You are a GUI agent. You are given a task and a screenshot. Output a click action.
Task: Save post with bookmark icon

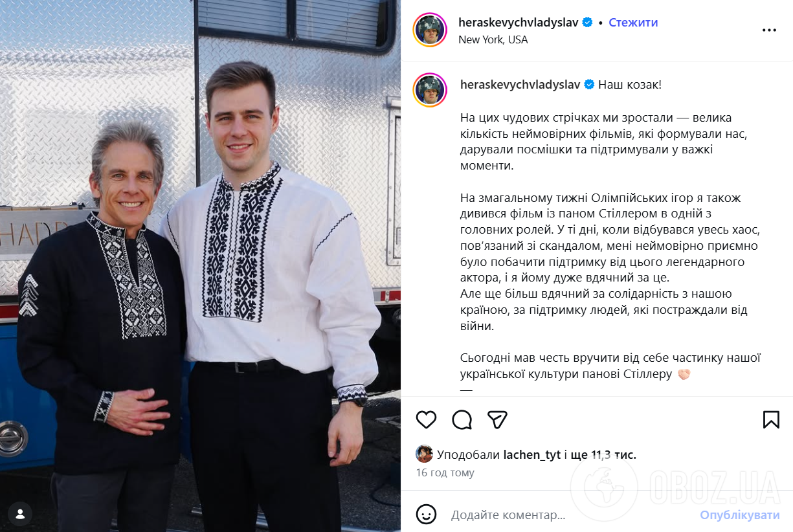click(771, 419)
